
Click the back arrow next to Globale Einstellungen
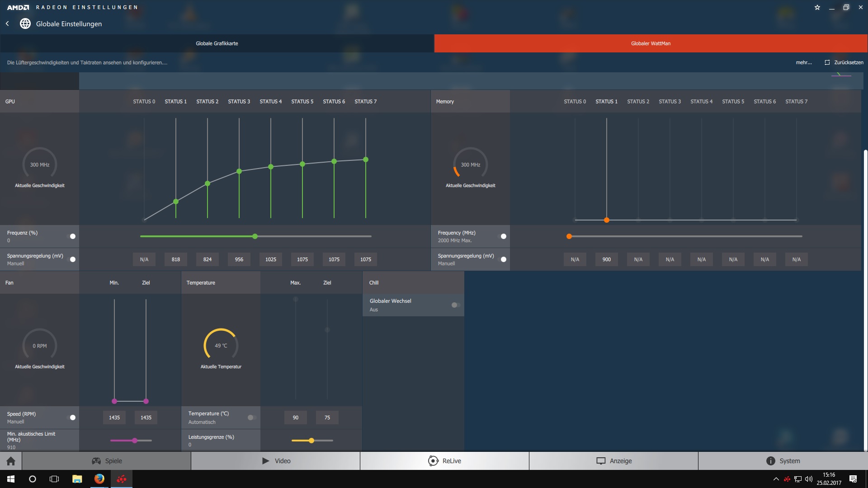click(7, 23)
